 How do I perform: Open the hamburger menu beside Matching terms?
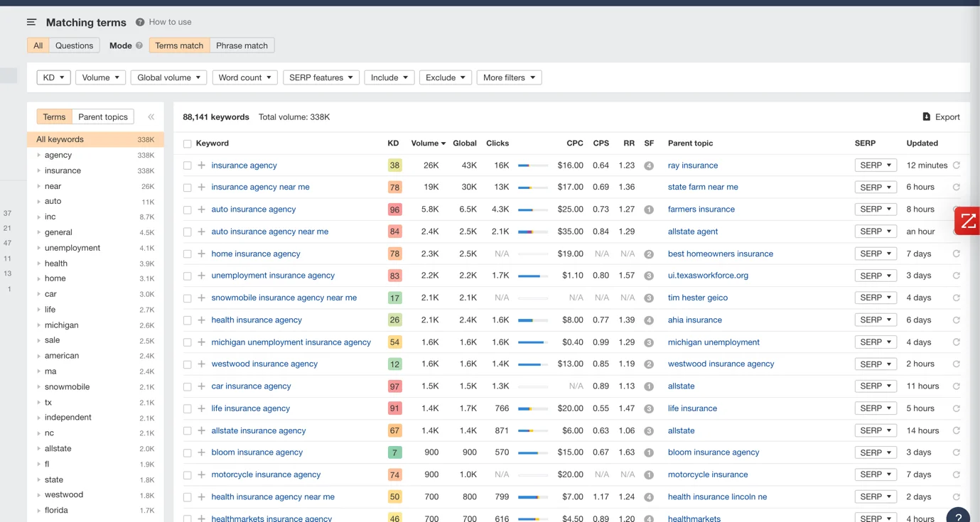31,22
